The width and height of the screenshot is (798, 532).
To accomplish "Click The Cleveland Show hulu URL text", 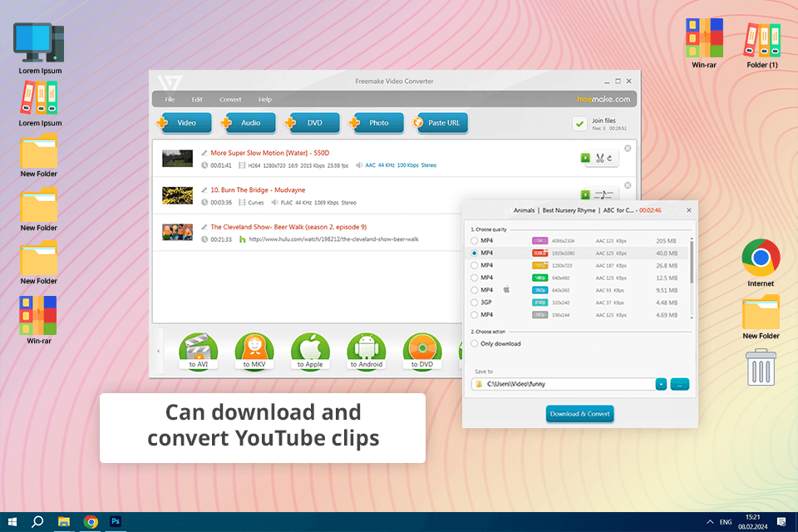I will pos(333,239).
